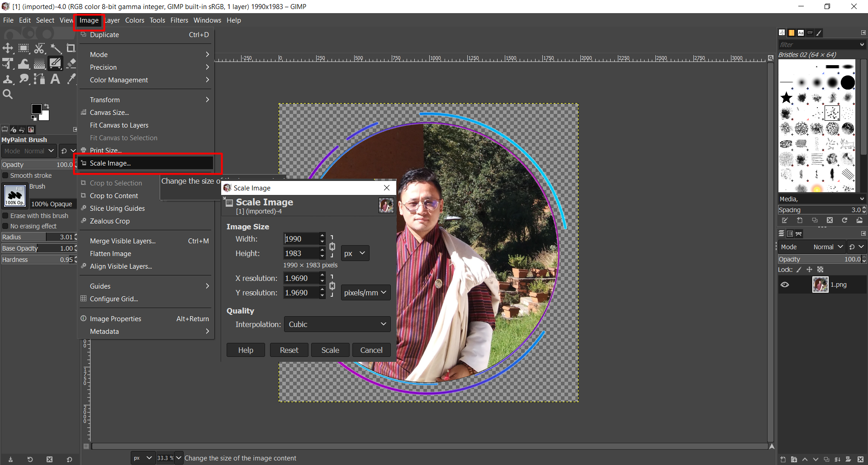Image resolution: width=868 pixels, height=465 pixels.
Task: Select the Smudge tool
Action: pyautogui.click(x=24, y=79)
